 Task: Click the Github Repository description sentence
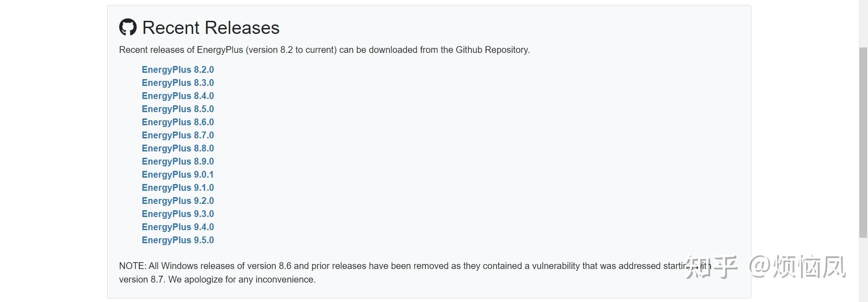click(324, 50)
